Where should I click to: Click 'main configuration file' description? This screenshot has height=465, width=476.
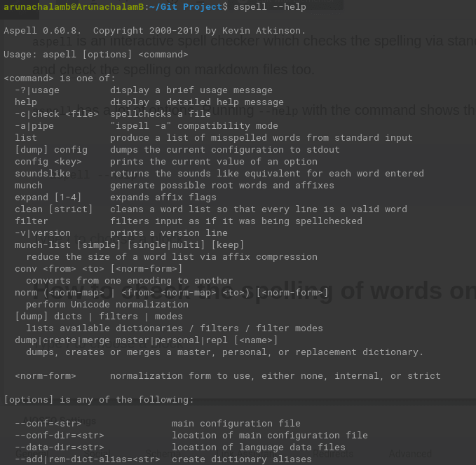pos(236,424)
